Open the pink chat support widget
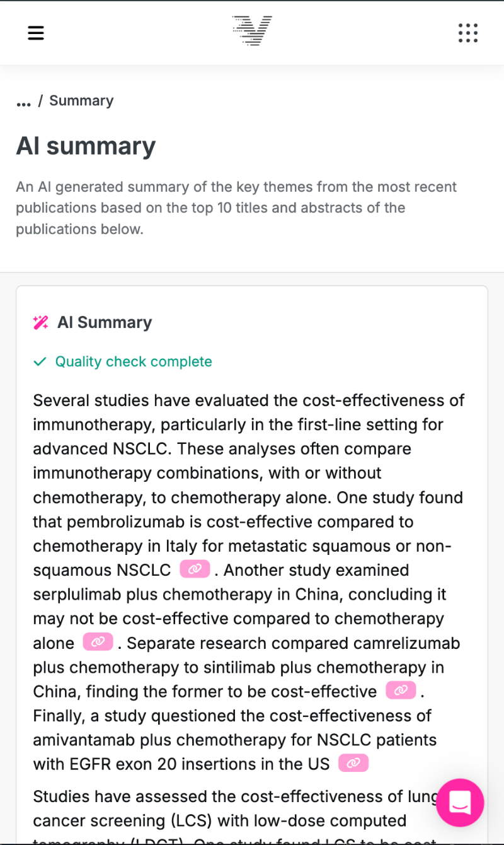 click(x=460, y=803)
